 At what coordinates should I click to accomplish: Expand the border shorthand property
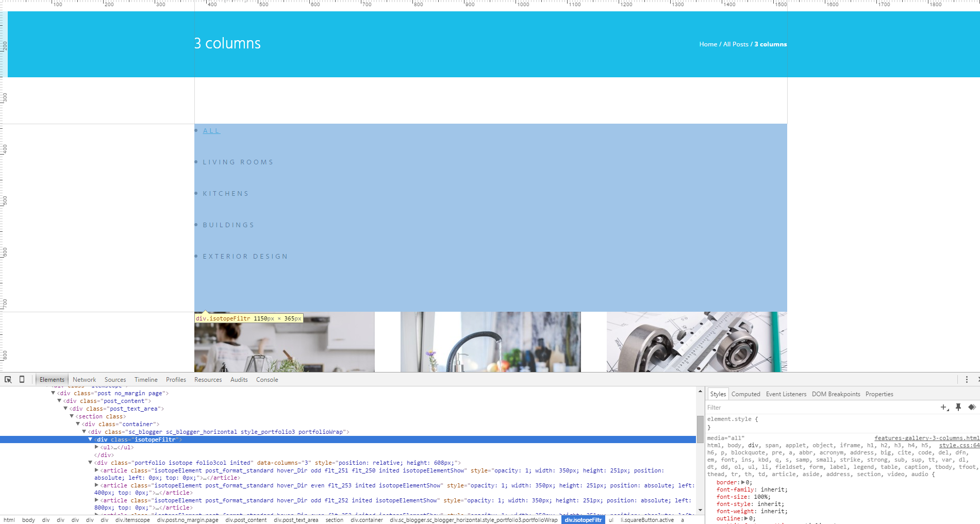tap(743, 483)
